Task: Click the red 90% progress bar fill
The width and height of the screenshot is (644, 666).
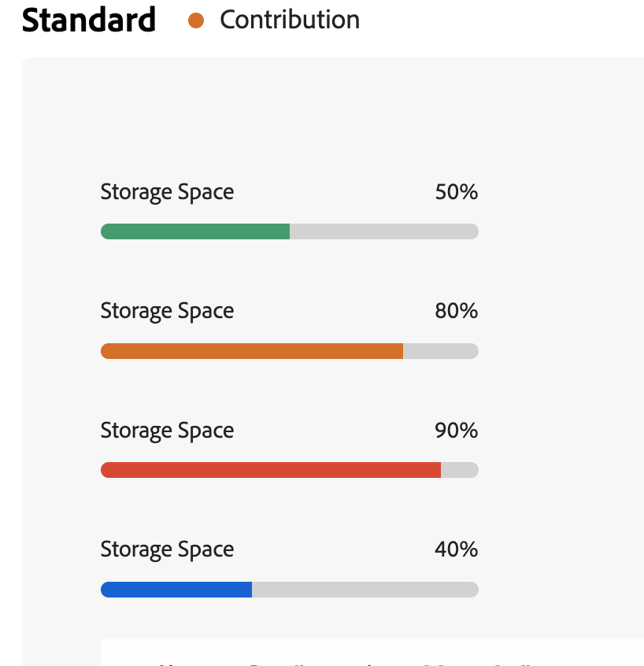Action: 271,470
